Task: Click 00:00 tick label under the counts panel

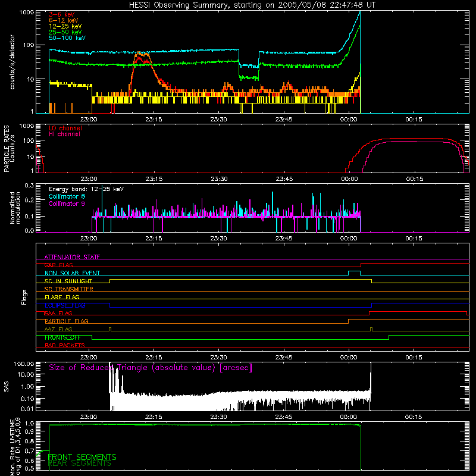Action: click(x=349, y=120)
